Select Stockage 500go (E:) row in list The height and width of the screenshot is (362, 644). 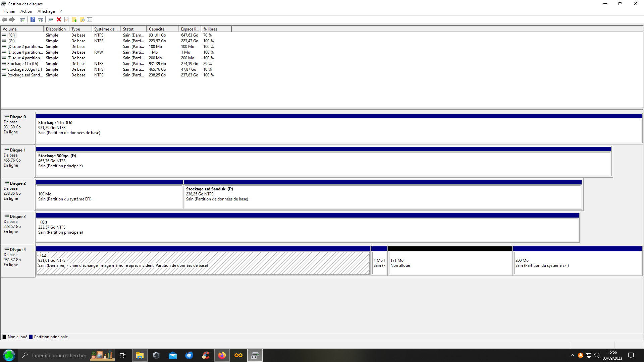click(24, 69)
